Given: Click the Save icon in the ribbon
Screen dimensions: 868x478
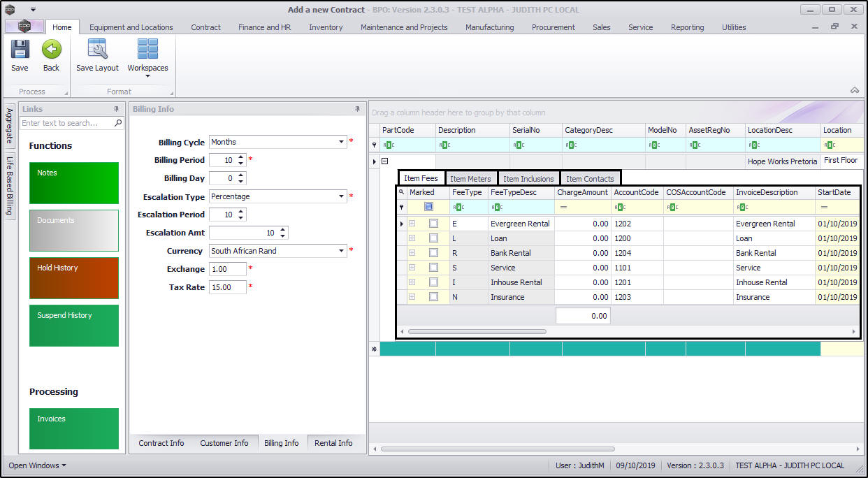Looking at the screenshot, I should click(20, 50).
